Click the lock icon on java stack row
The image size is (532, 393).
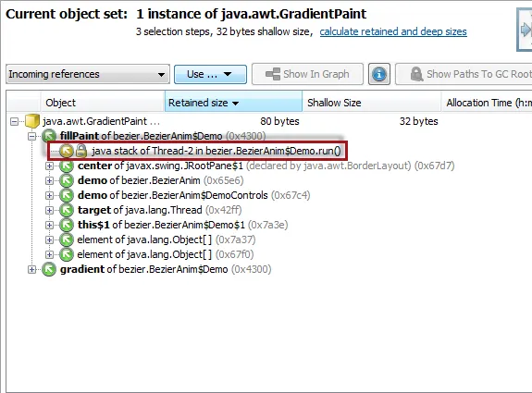(81, 151)
